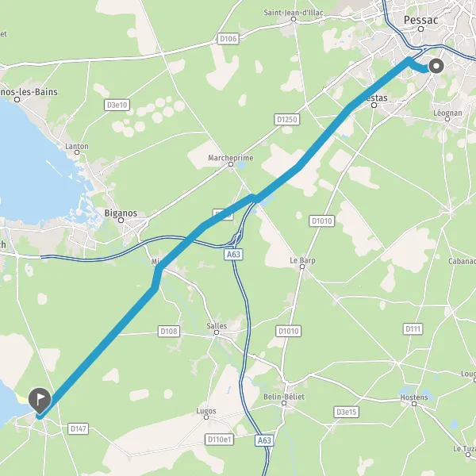Select the D3e15 road badge
Image resolution: width=476 pixels, height=476 pixels.
347,412
